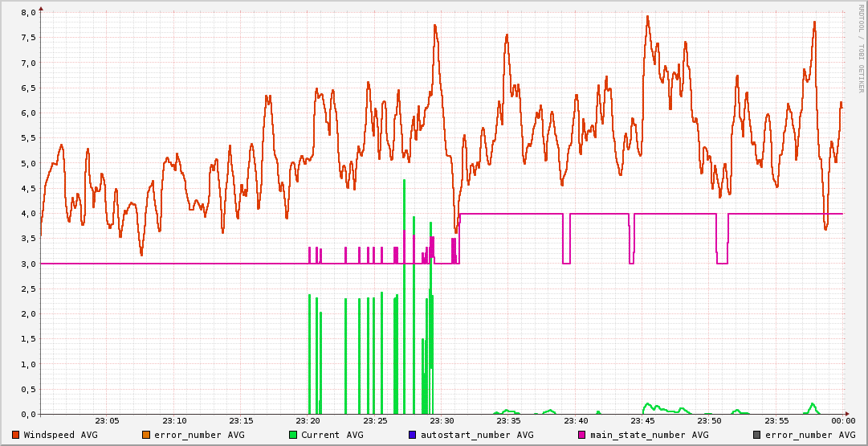Click the orange error_number legend swatch
This screenshot has width=868, height=446.
(x=147, y=435)
